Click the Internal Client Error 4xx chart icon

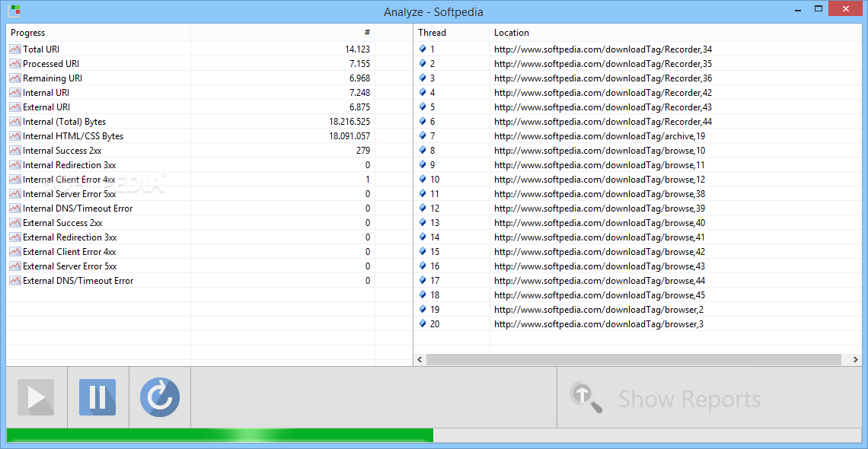pos(15,179)
